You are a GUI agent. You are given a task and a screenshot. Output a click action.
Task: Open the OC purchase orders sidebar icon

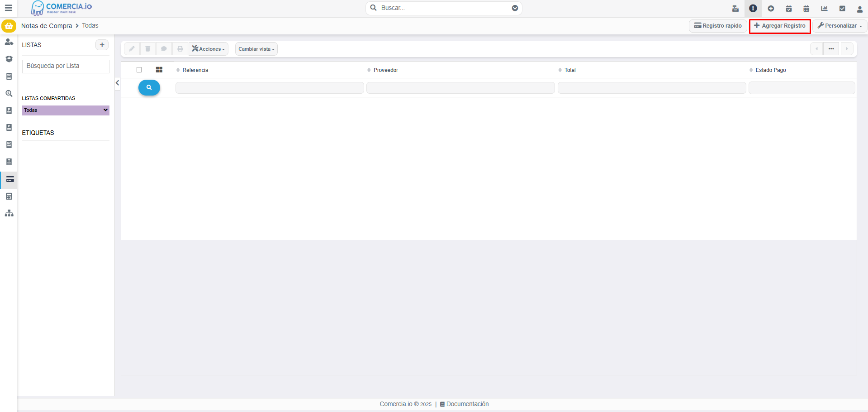9,77
